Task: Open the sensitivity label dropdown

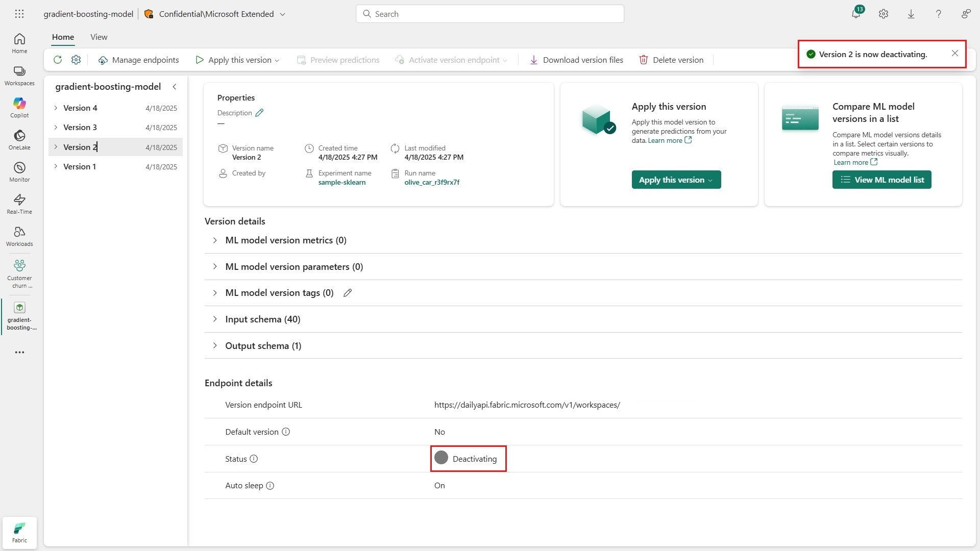Action: pyautogui.click(x=282, y=14)
